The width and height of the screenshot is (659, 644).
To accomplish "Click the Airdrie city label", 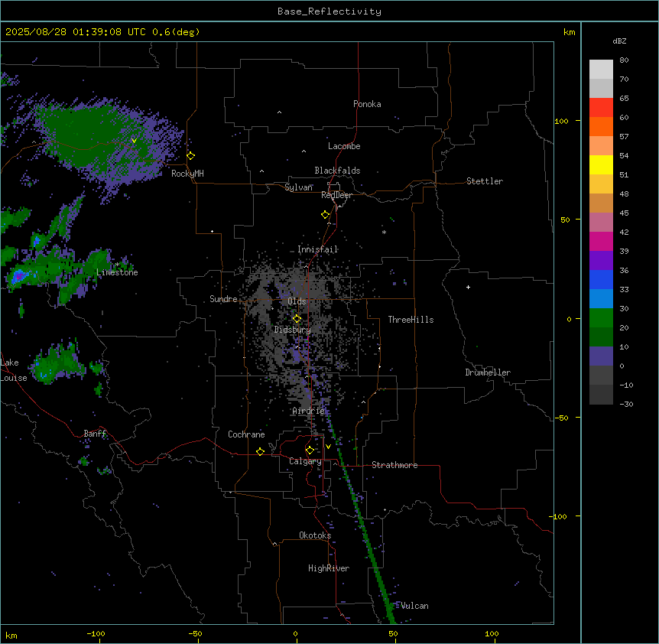I will click(309, 411).
